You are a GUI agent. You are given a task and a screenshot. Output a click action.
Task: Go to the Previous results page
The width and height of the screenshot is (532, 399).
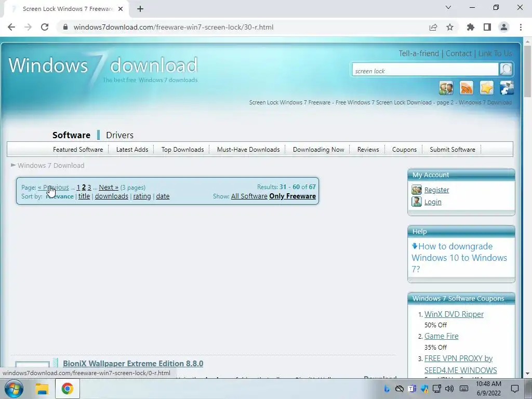click(x=54, y=187)
